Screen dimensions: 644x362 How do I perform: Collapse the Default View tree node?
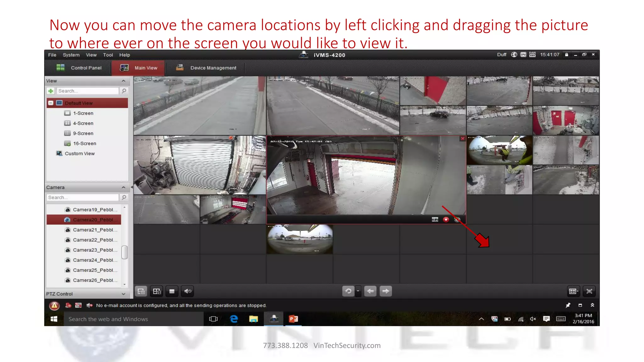point(51,103)
